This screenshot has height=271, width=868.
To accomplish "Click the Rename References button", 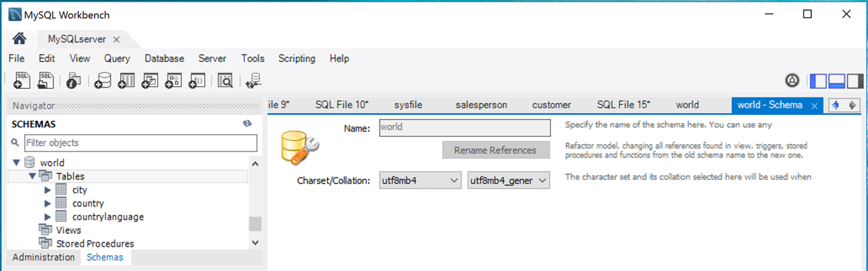I will tap(495, 150).
